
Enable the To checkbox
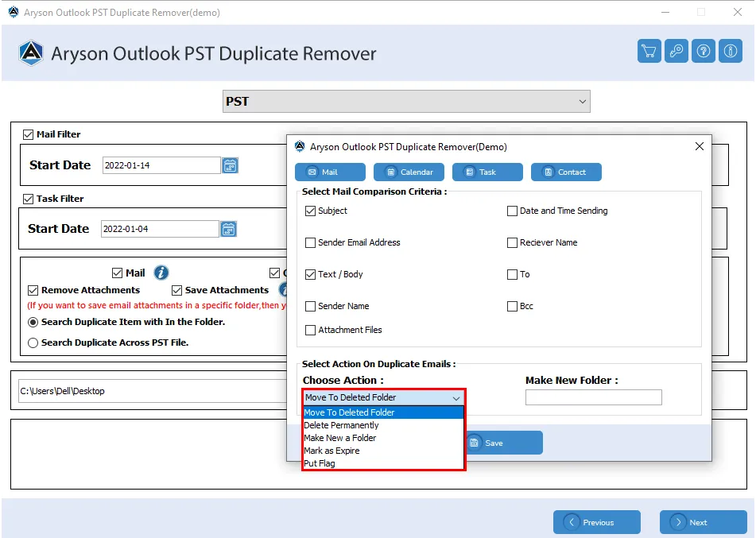(512, 274)
